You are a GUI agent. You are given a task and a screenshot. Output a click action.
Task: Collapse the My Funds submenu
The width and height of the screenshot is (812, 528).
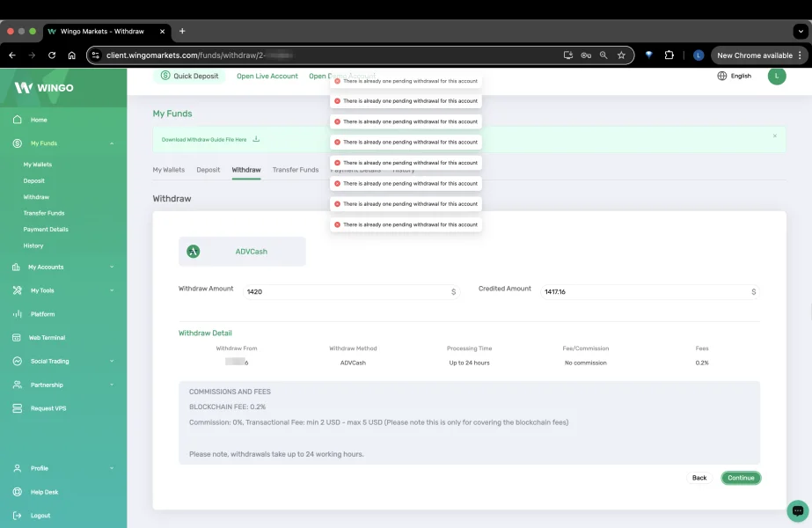[x=112, y=143]
